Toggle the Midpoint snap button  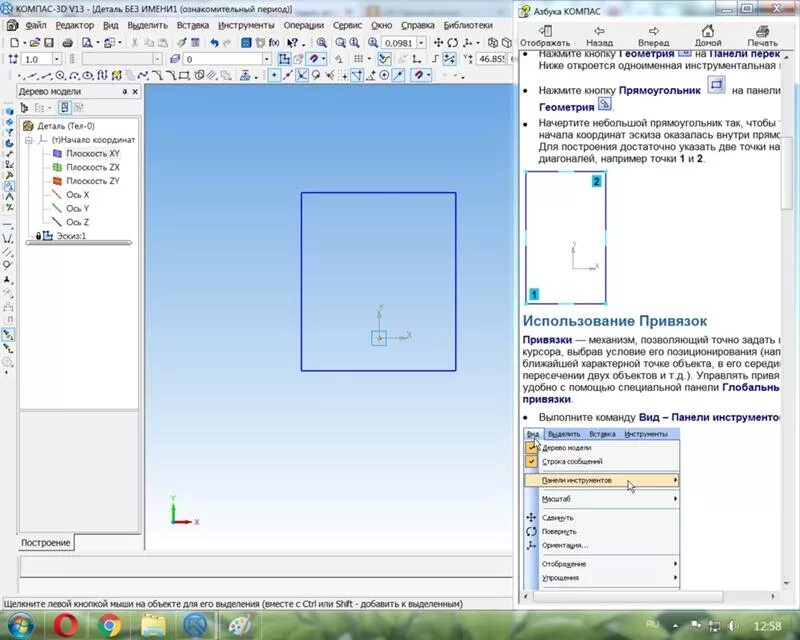288,76
